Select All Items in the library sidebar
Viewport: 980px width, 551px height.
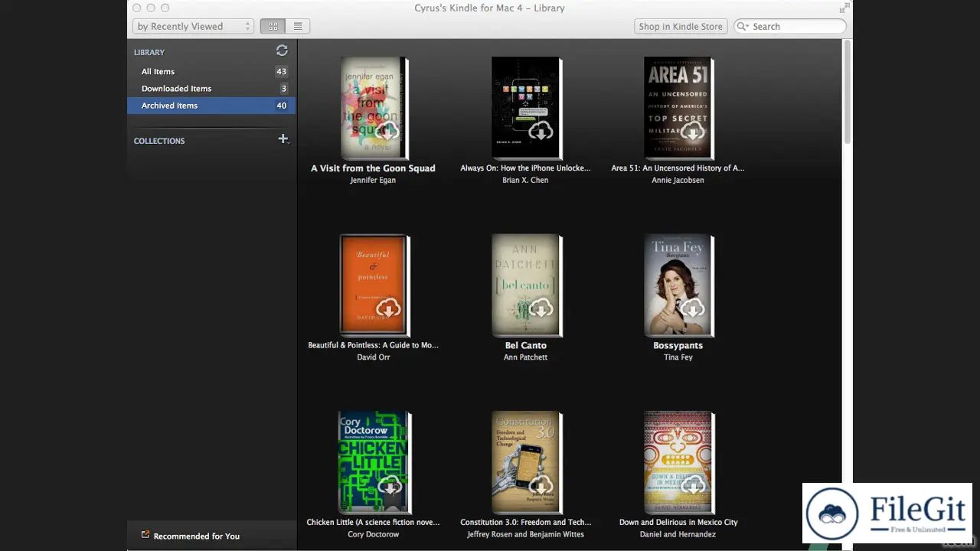(x=211, y=71)
